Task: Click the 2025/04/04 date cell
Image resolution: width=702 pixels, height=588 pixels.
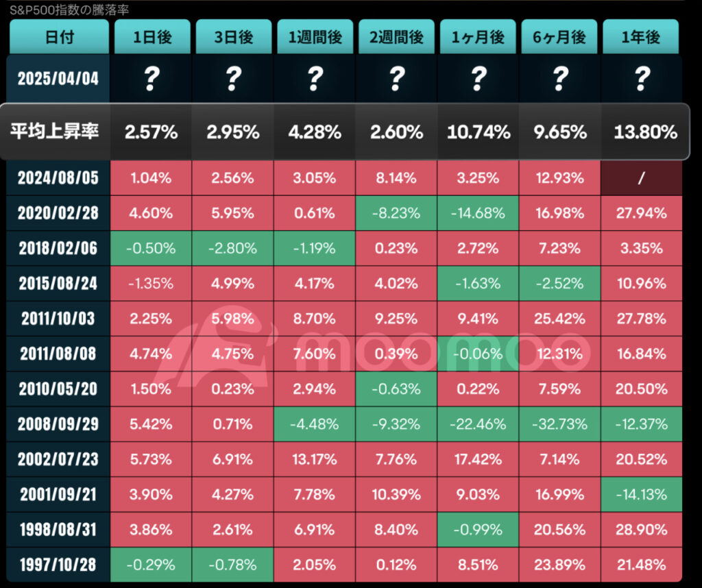Action: coord(58,79)
